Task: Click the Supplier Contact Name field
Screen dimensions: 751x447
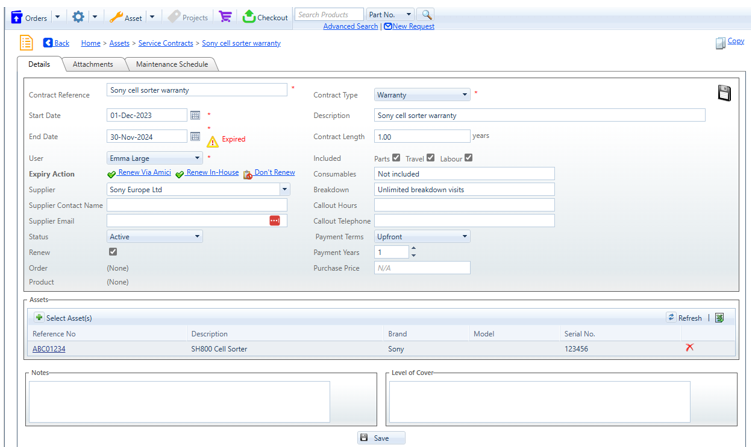Action: 197,205
